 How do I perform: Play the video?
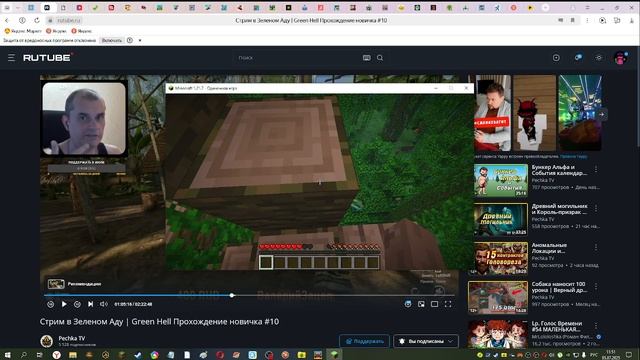pos(64,304)
